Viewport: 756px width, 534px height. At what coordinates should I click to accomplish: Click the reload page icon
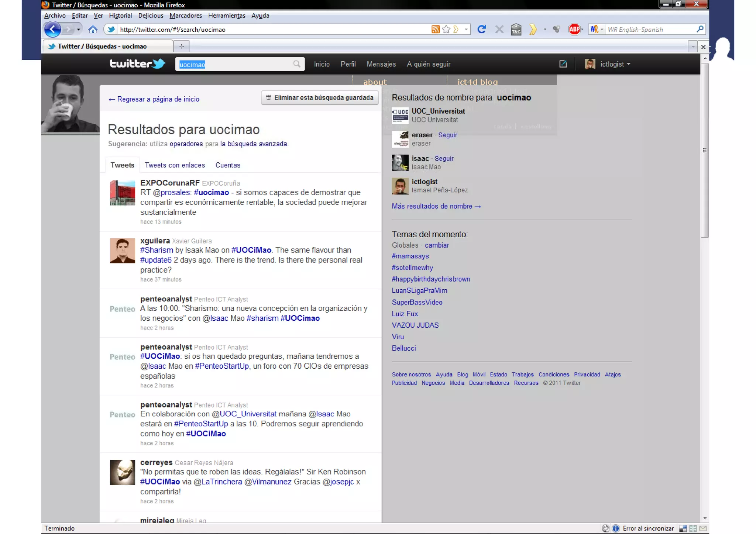point(481,29)
